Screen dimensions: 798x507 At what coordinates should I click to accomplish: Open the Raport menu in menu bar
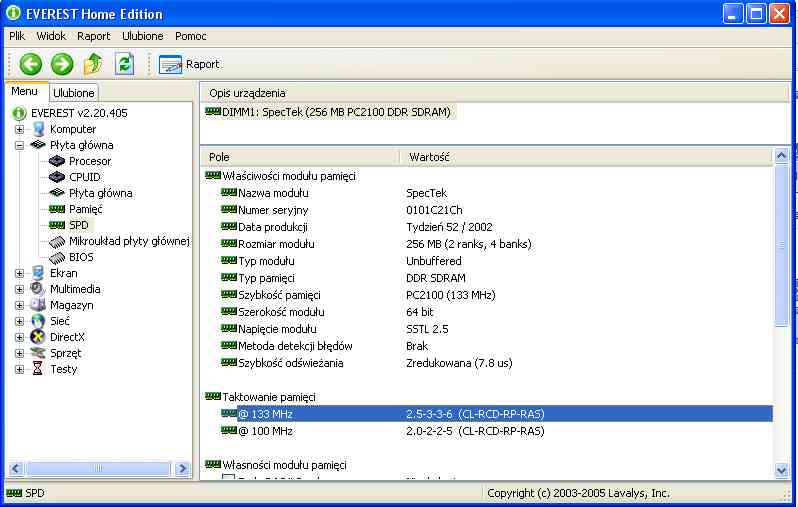[x=94, y=36]
